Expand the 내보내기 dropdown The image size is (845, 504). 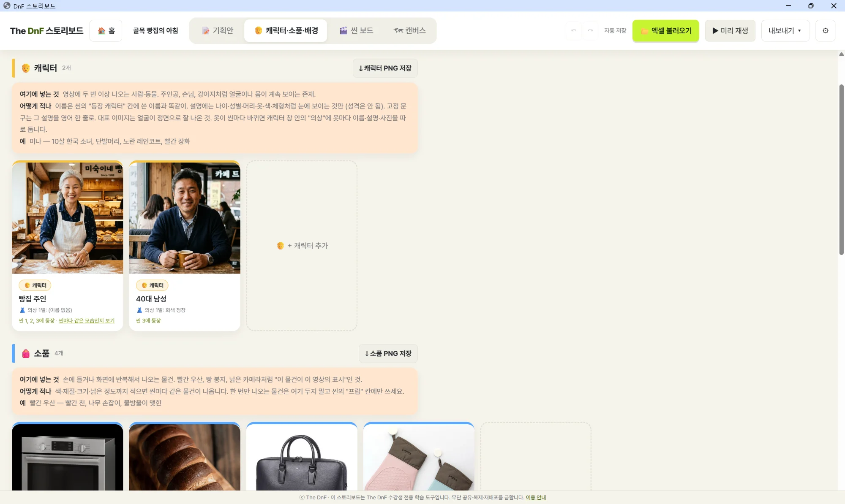pos(785,30)
